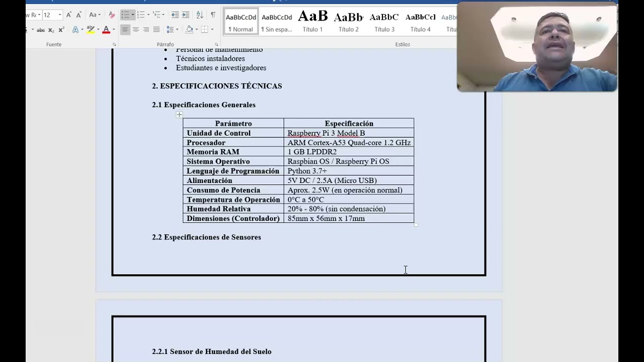644x362 pixels.
Task: Click the table resize handle at the bottom corner
Action: [416, 225]
